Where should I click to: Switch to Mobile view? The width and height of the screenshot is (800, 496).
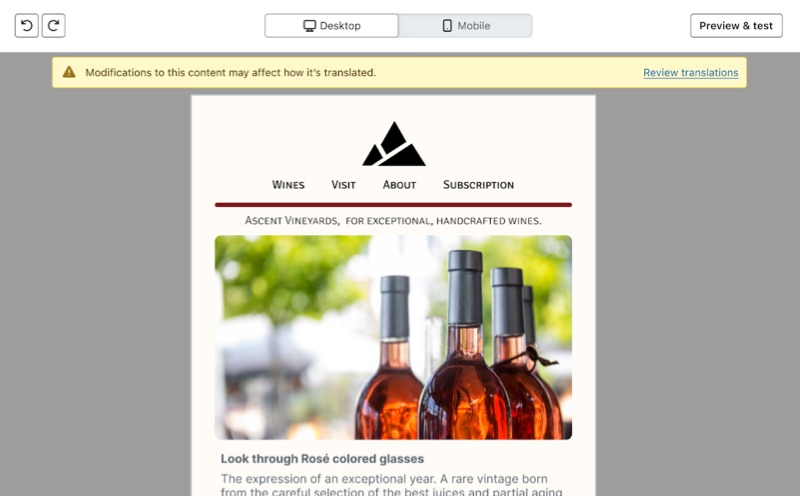(465, 26)
